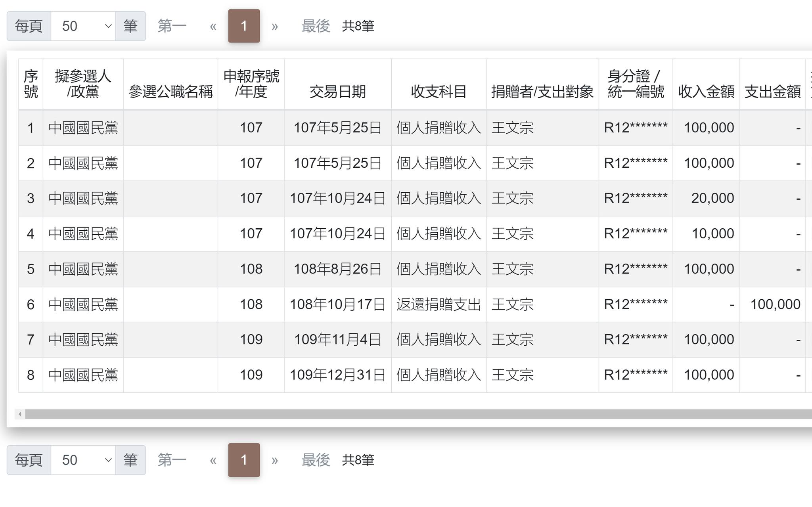
Task: Click date 109年11月4日 in row 7
Action: [x=338, y=339]
